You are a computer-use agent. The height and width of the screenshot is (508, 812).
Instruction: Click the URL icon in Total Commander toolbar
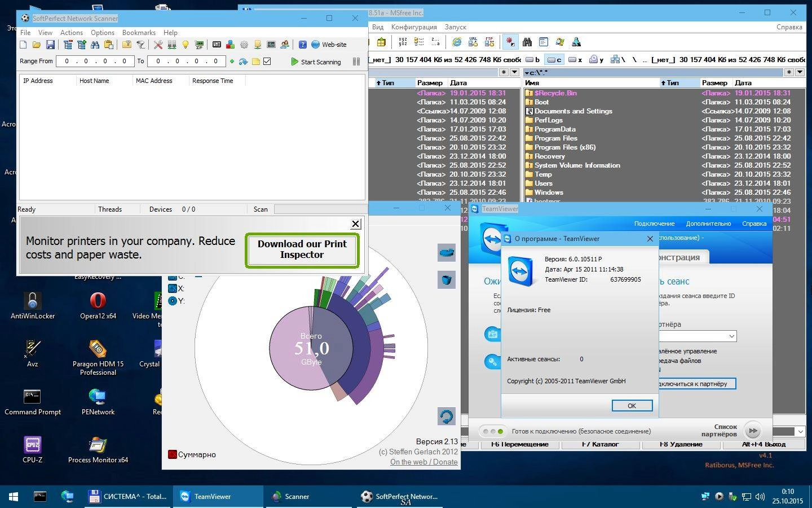[x=473, y=42]
